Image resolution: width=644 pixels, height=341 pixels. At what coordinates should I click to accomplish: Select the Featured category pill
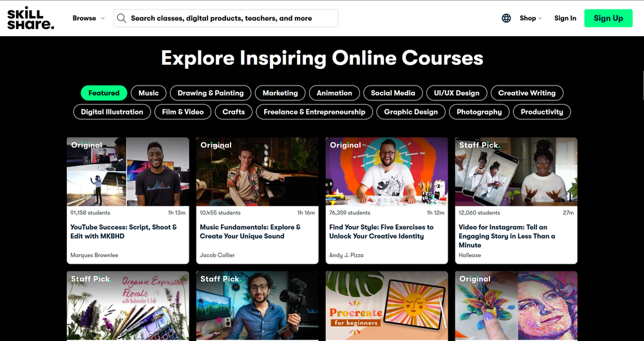(x=104, y=93)
